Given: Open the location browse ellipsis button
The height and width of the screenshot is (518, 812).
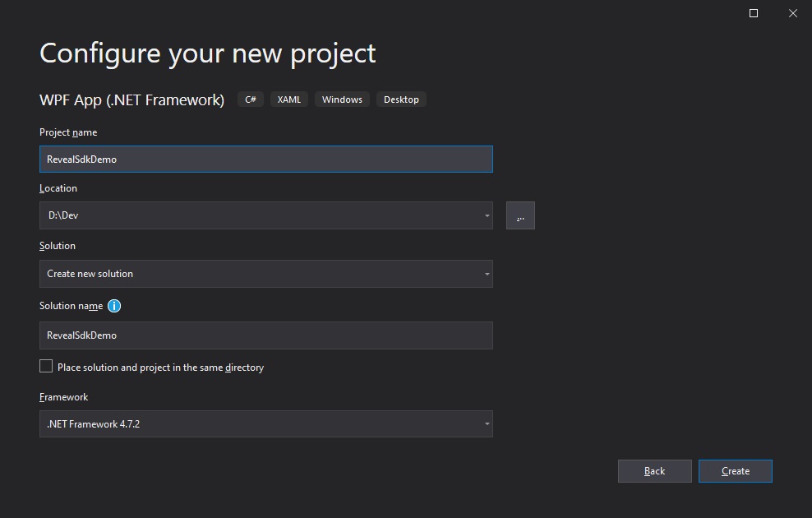Looking at the screenshot, I should 520,215.
